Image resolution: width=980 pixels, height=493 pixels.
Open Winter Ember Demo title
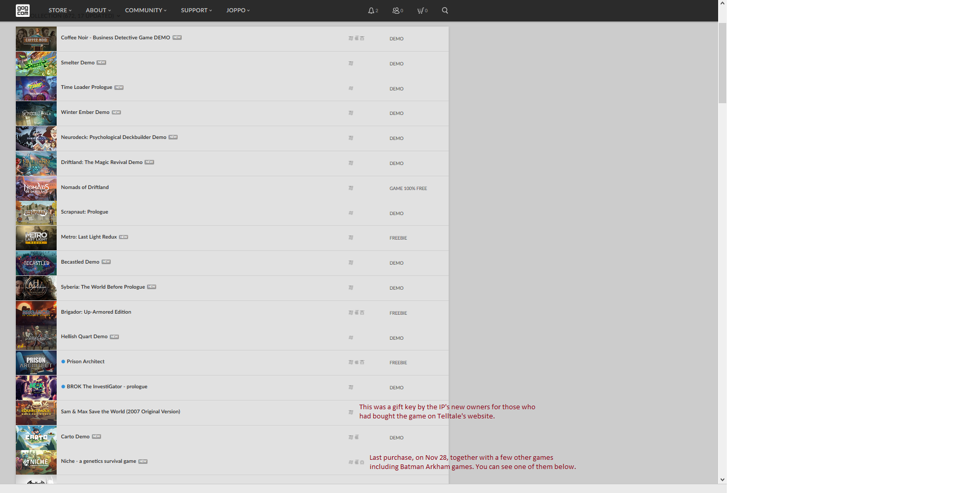[85, 112]
